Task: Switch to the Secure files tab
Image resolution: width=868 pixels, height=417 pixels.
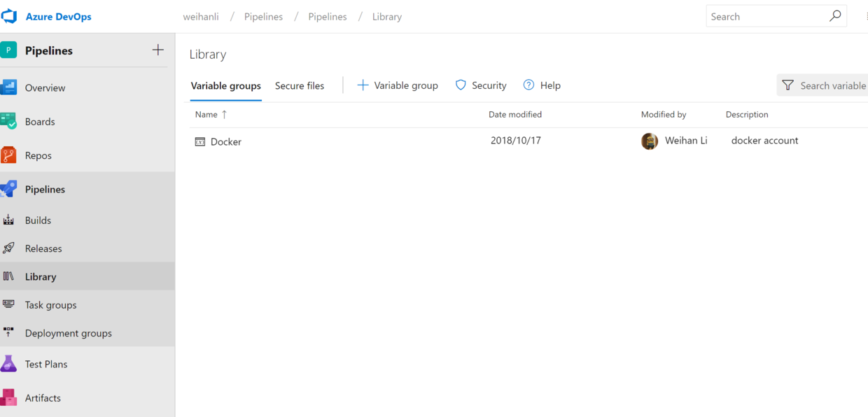Action: tap(300, 86)
